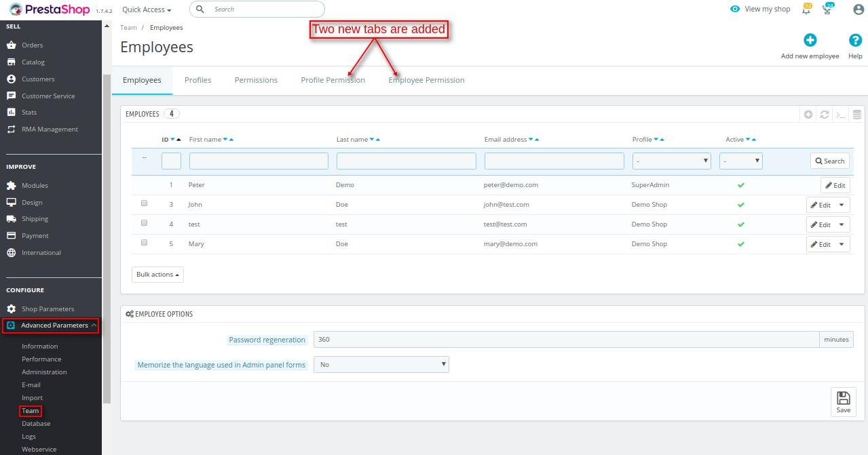The image size is (868, 455).
Task: Toggle active status checkmark for Peter
Action: 741,184
